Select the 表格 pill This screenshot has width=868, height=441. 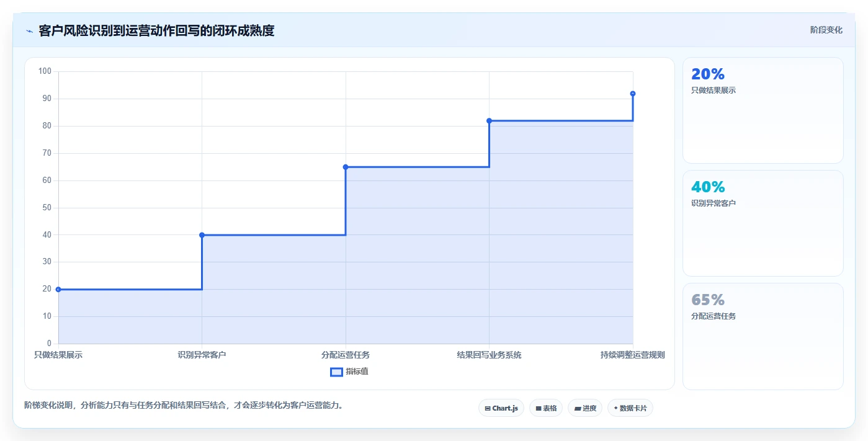click(546, 408)
